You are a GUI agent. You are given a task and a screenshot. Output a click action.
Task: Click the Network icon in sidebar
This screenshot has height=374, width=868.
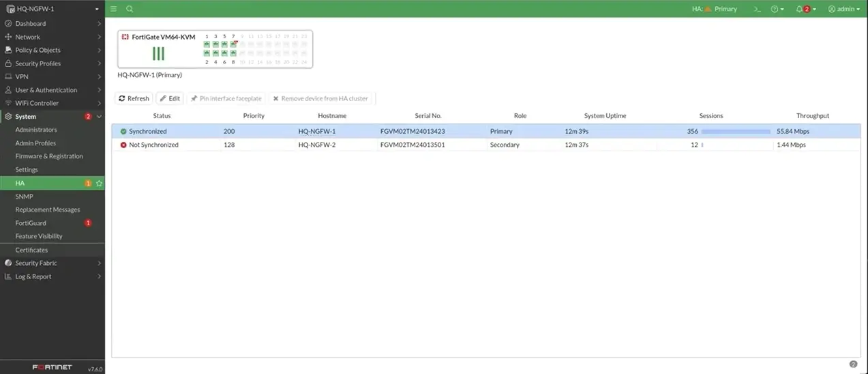[x=8, y=37]
